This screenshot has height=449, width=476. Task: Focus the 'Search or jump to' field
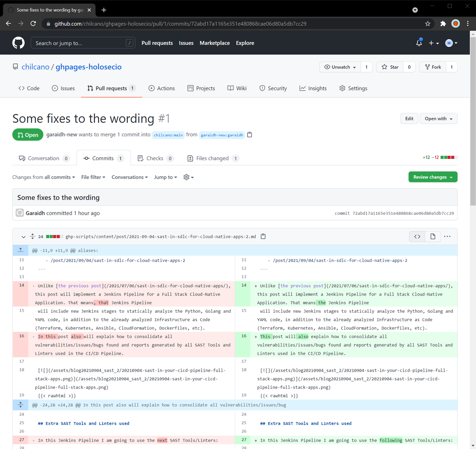[83, 43]
